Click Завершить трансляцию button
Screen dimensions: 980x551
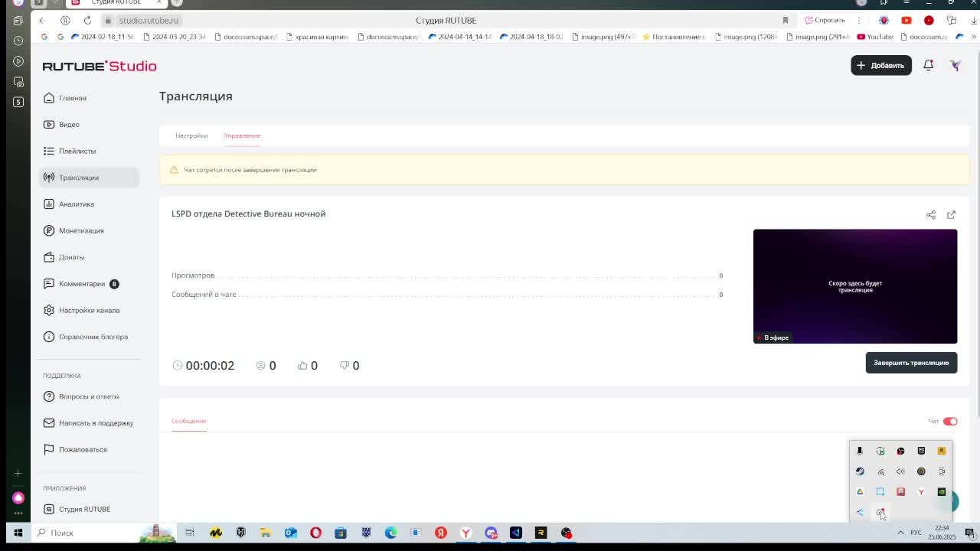coord(911,363)
